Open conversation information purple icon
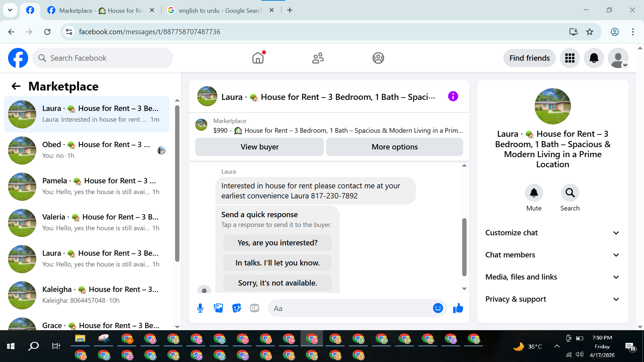This screenshot has height=362, width=644. (453, 97)
